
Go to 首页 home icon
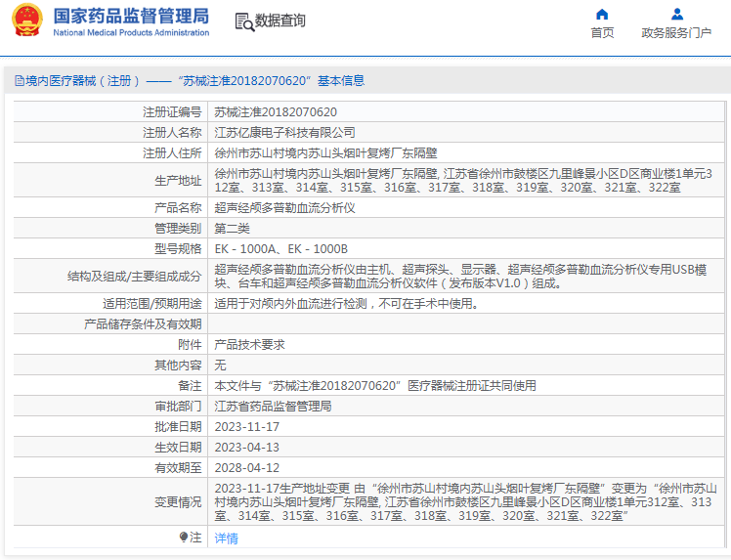coord(602,15)
